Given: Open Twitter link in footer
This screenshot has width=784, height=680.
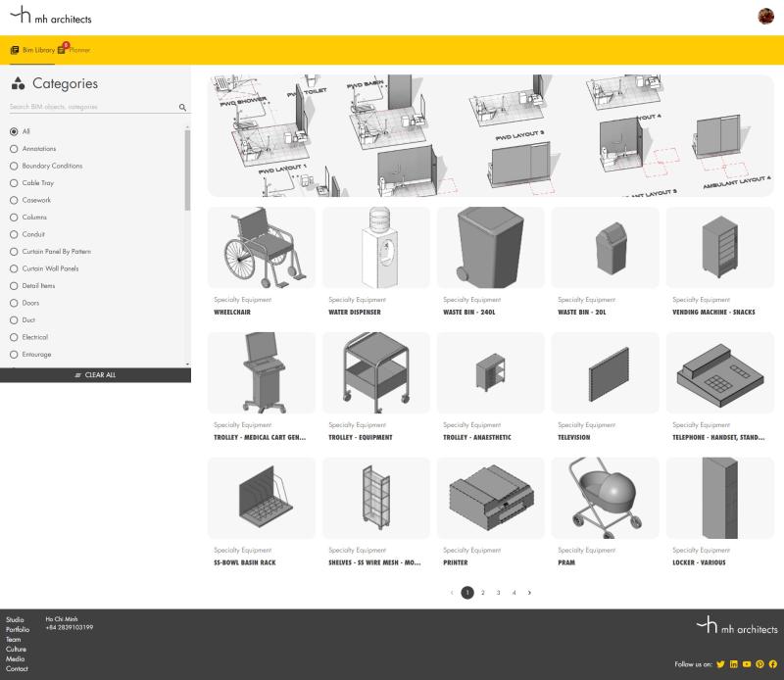Looking at the screenshot, I should pyautogui.click(x=720, y=664).
